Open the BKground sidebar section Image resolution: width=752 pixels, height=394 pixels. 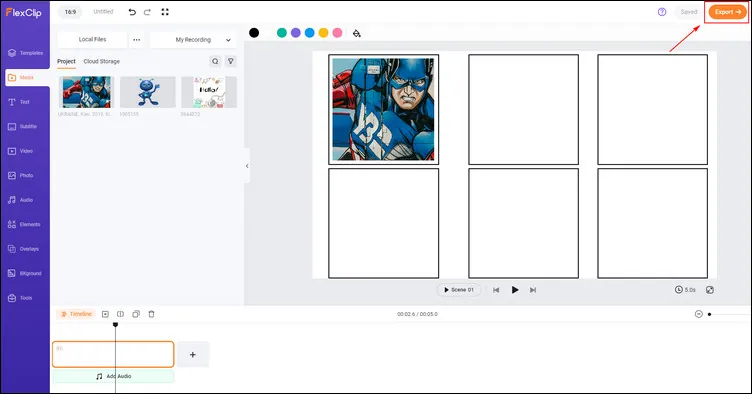point(24,273)
